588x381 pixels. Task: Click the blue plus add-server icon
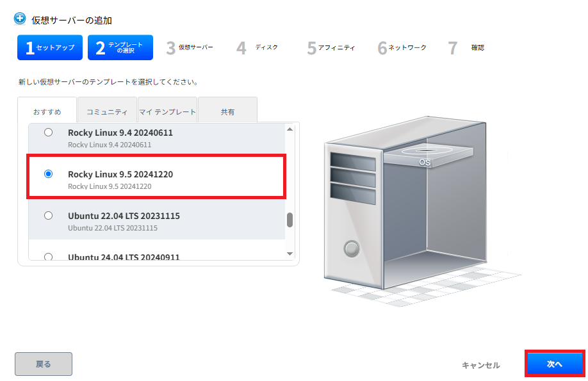tap(19, 19)
